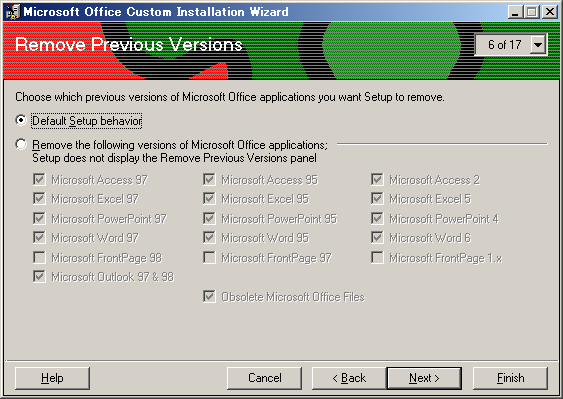Select Default Setup behavior radio button
This screenshot has height=399, width=563.
(x=21, y=120)
